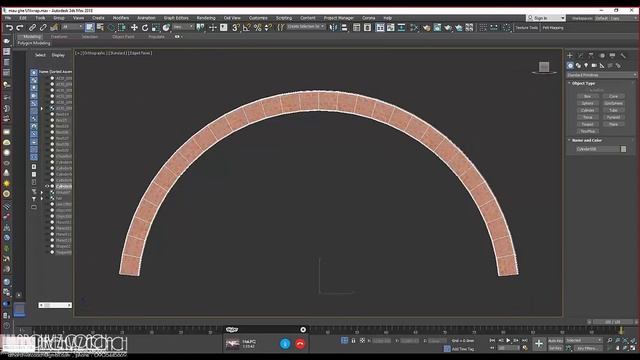The width and height of the screenshot is (640, 360).
Task: Open the Customize menu
Action: pos(258,18)
